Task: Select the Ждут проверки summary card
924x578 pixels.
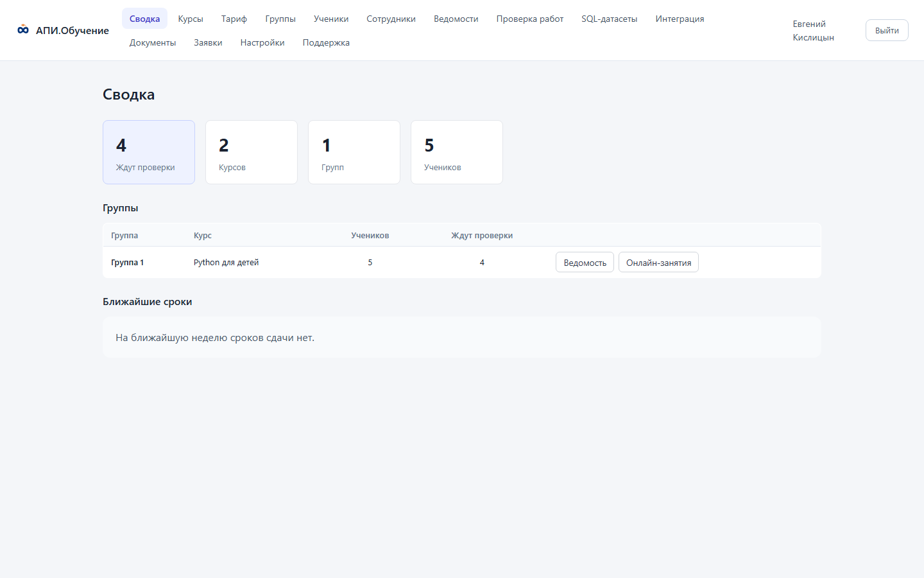Action: tap(149, 152)
